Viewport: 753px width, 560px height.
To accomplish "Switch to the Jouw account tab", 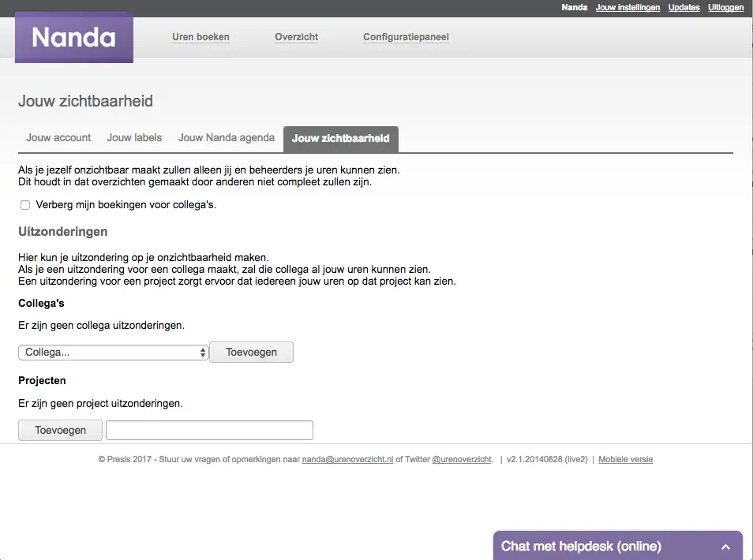I will click(x=58, y=138).
